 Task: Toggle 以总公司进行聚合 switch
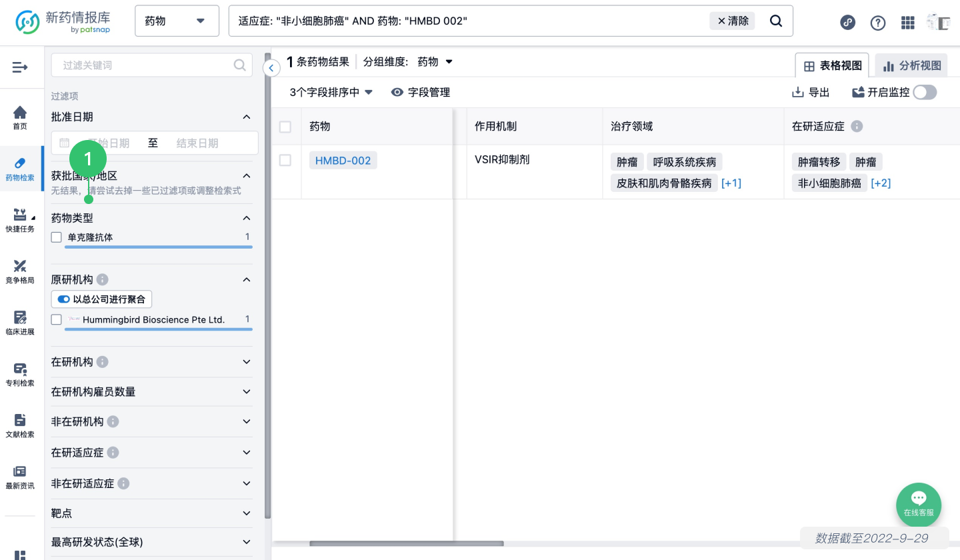click(64, 299)
